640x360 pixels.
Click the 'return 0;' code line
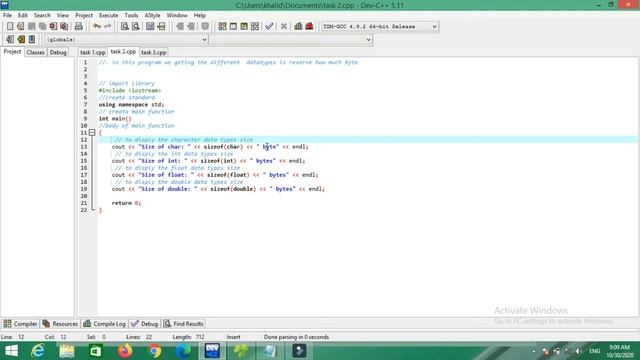(126, 203)
